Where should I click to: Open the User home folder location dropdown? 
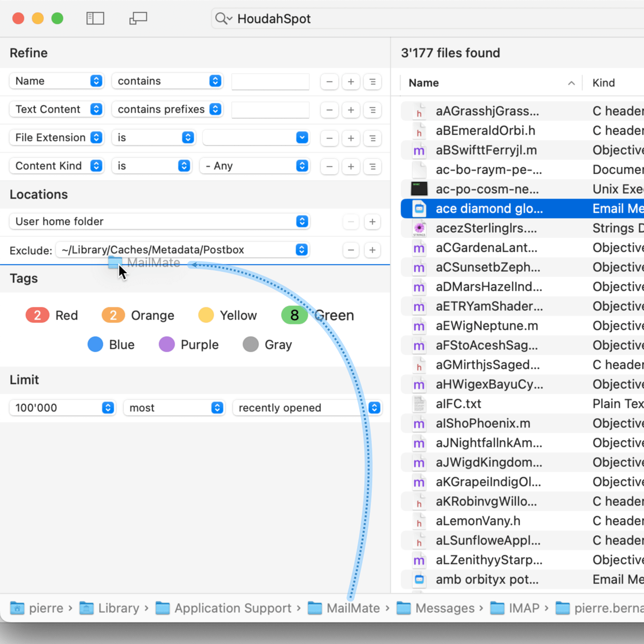tap(160, 221)
